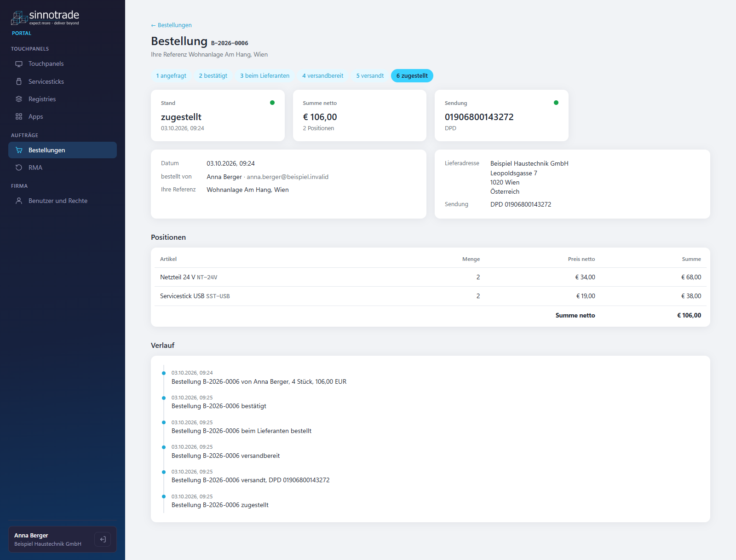This screenshot has height=560, width=736.
Task: Open Apps in the sidebar
Action: [63, 116]
